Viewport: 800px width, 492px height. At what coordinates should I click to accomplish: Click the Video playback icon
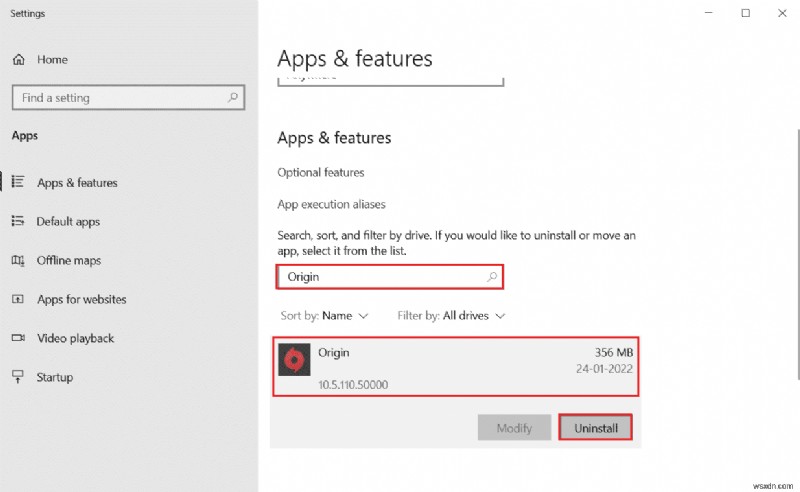click(x=19, y=339)
